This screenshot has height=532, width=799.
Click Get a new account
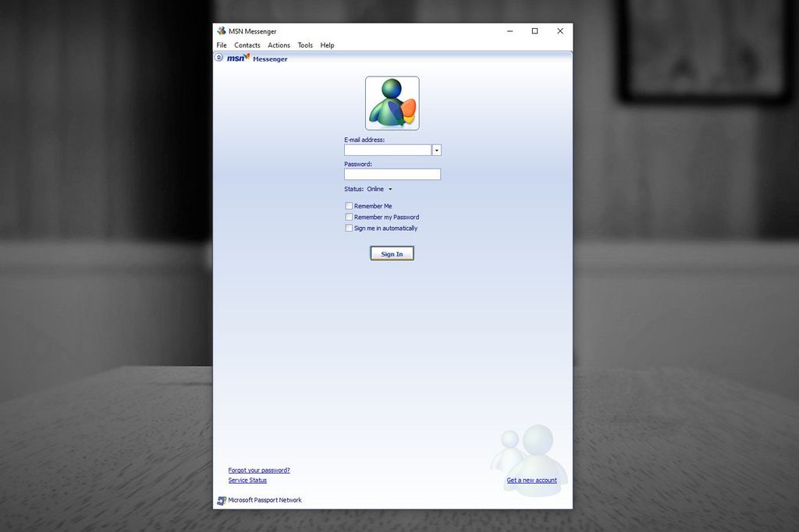coord(531,480)
